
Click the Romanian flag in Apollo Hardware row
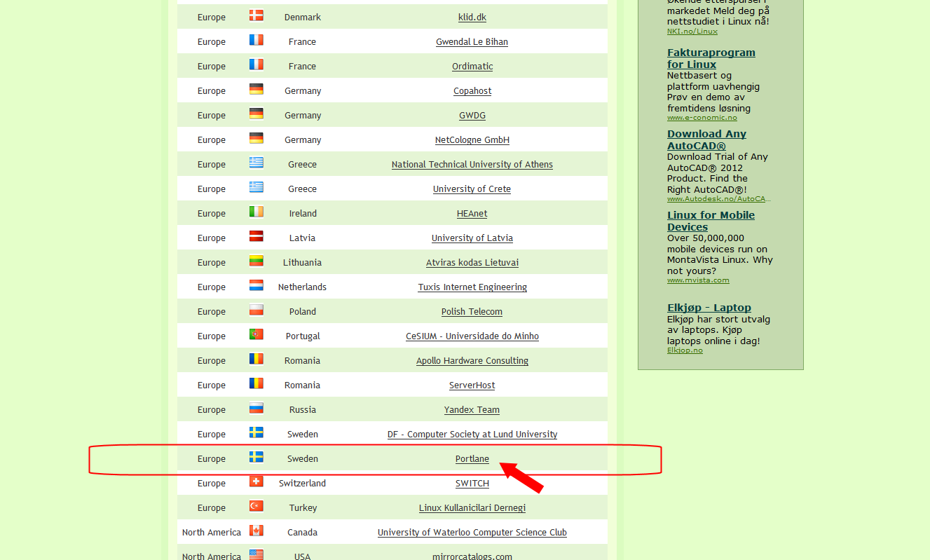[257, 359]
